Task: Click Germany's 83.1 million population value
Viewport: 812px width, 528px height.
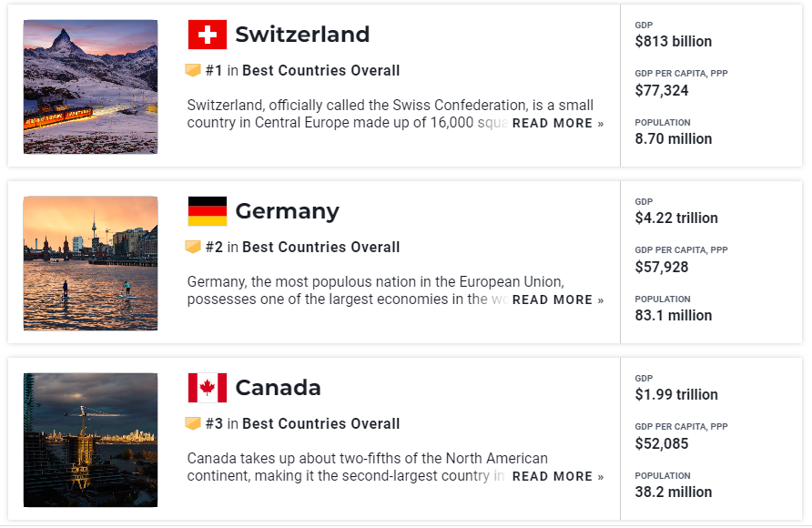Action: coord(674,315)
